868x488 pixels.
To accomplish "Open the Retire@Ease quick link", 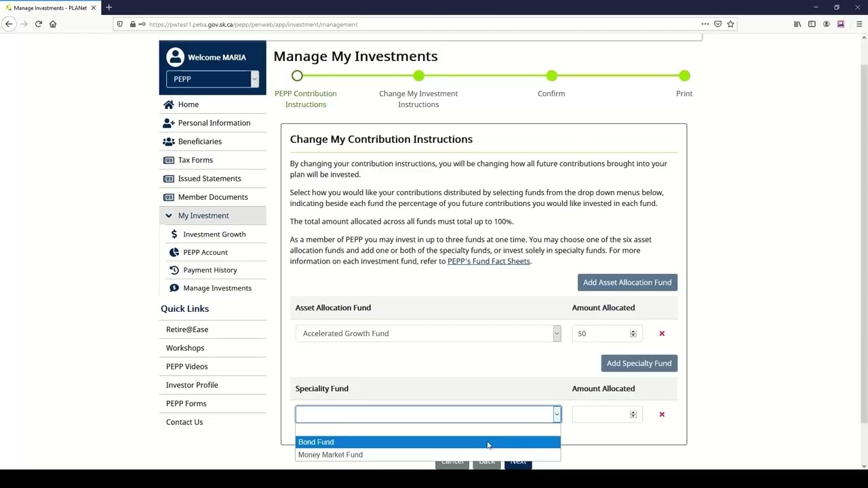I will point(187,329).
